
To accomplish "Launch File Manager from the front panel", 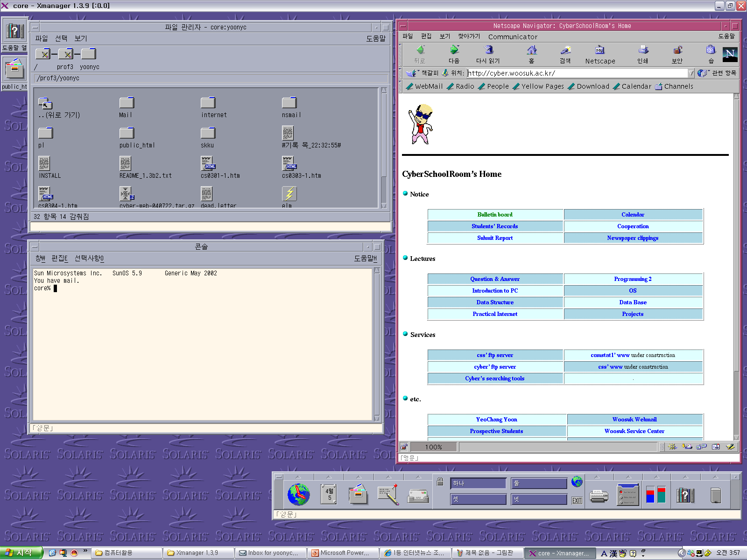I will (359, 495).
